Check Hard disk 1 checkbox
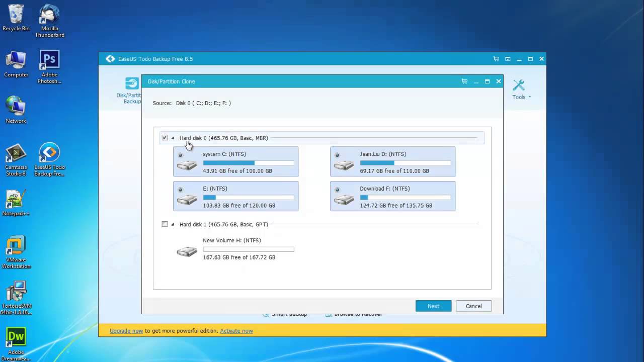The height and width of the screenshot is (362, 644). pos(165,224)
